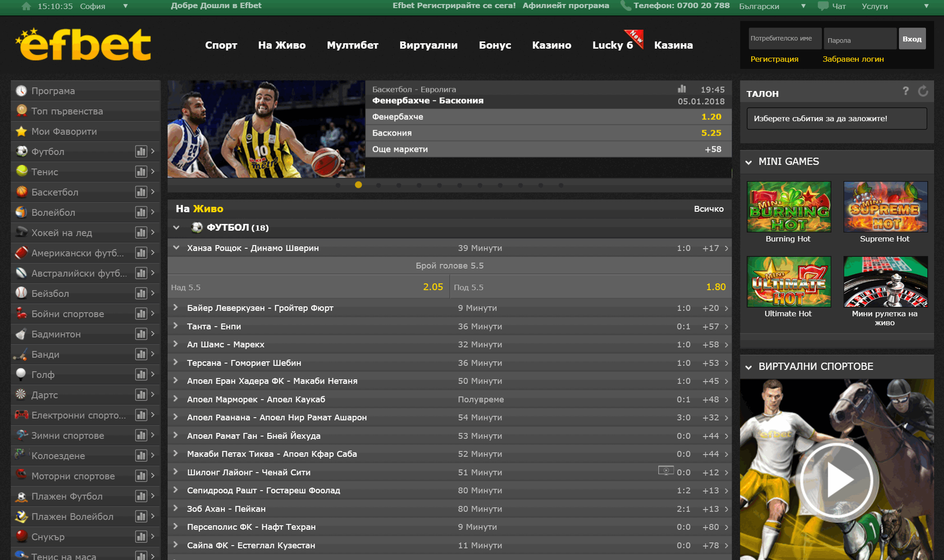Click the Футбол ball icon in sidebar
This screenshot has width=944, height=560.
(x=21, y=151)
